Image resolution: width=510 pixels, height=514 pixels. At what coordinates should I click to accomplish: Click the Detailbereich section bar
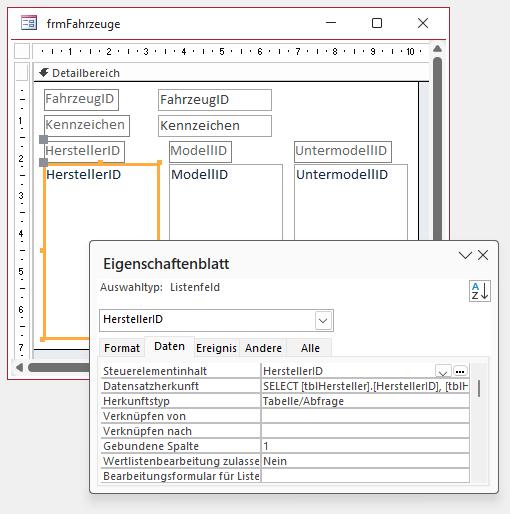[x=231, y=73]
